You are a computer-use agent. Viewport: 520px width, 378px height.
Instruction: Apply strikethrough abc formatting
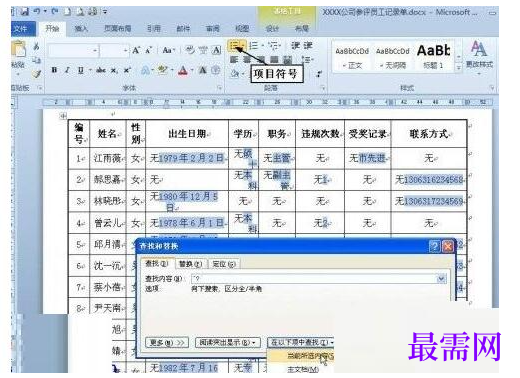[x=101, y=70]
